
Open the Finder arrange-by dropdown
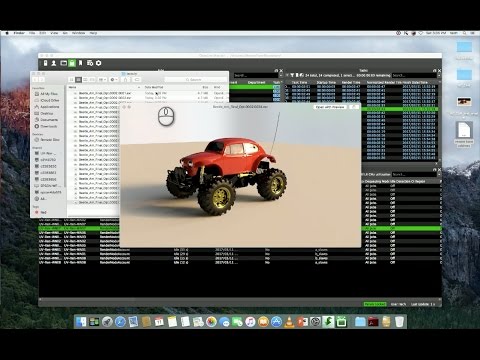coord(102,80)
